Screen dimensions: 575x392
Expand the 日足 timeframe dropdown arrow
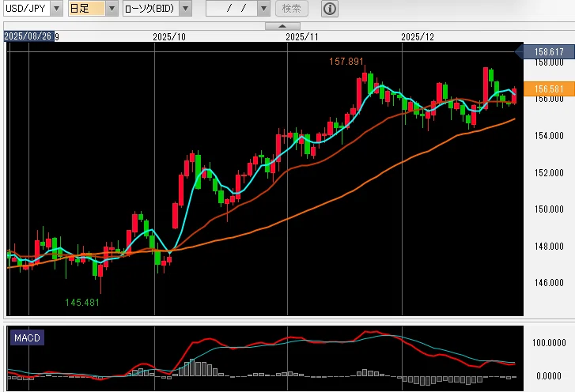(x=112, y=9)
